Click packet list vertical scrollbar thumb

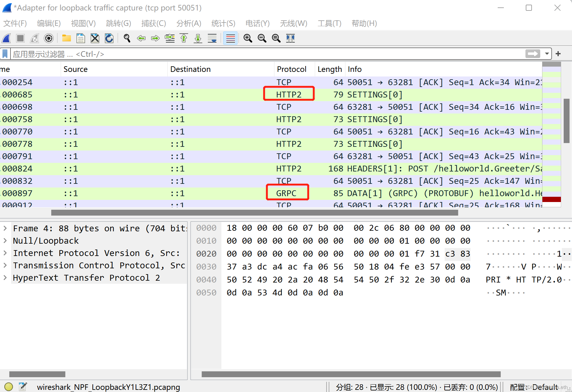tap(566, 121)
